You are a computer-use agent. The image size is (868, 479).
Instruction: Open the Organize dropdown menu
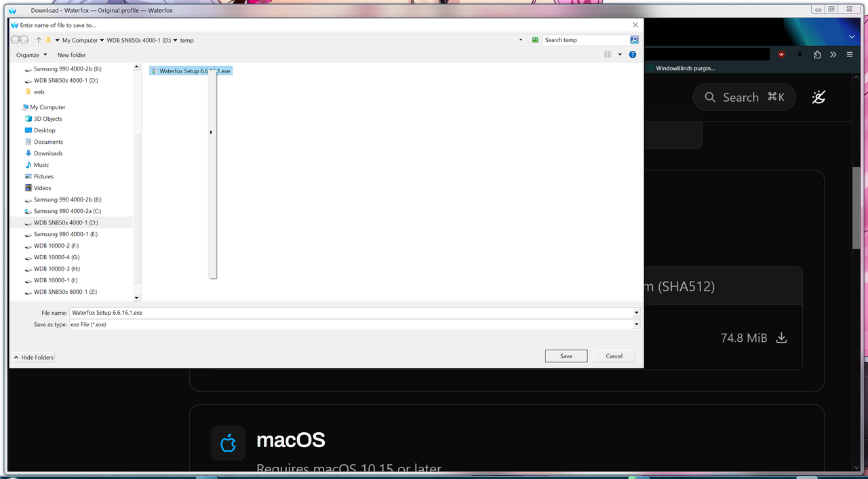coord(32,55)
